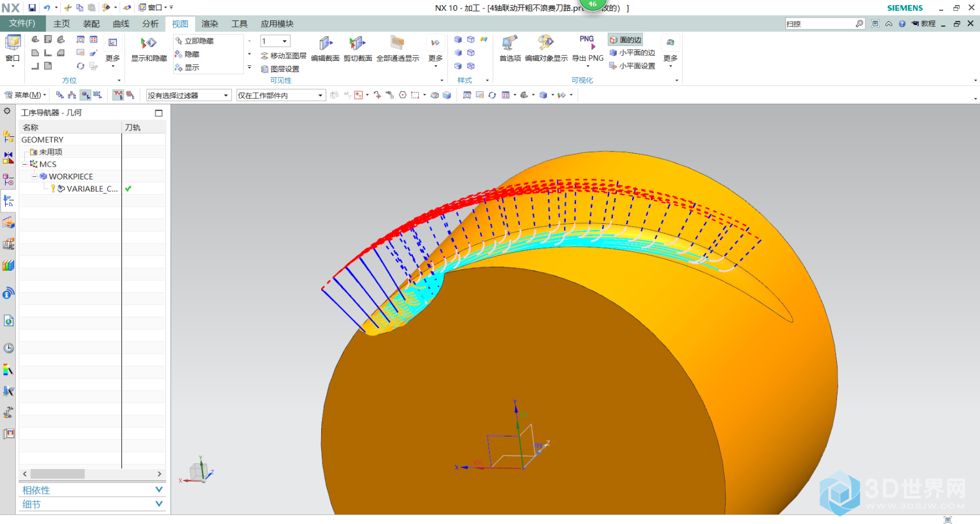Viewport: 980px width, 524px height.
Task: Select GEOMETRY root in navigator
Action: (x=43, y=140)
